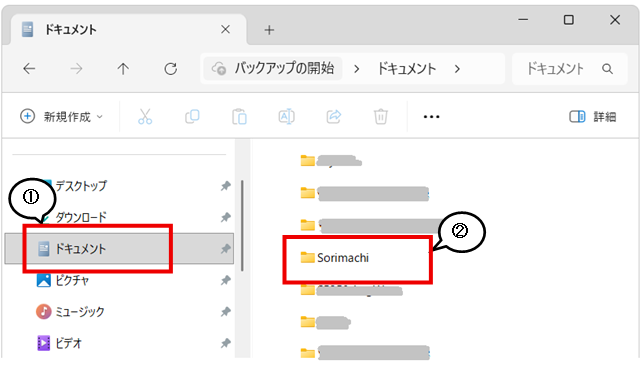This screenshot has width=641, height=365.
Task: Maximize the Explorer window
Action: coord(569,20)
